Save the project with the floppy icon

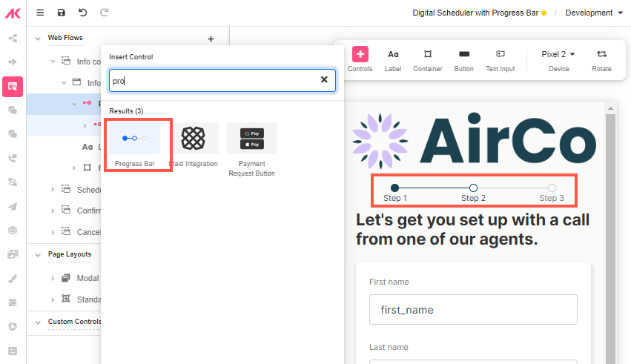click(x=61, y=13)
